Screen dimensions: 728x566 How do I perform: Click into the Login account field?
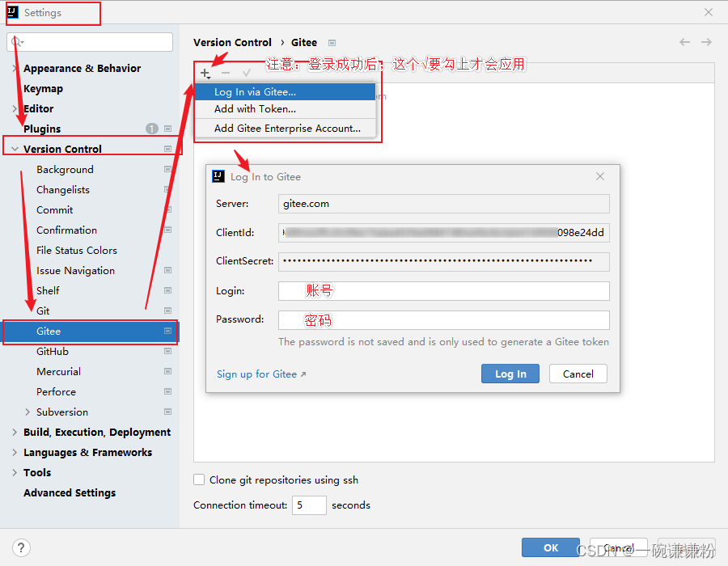[444, 291]
